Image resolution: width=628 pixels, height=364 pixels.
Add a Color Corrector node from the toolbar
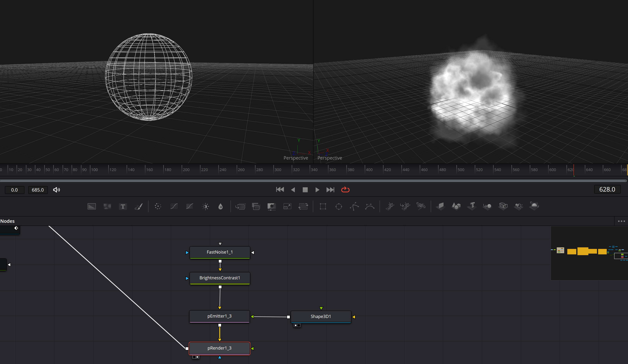[x=158, y=206]
